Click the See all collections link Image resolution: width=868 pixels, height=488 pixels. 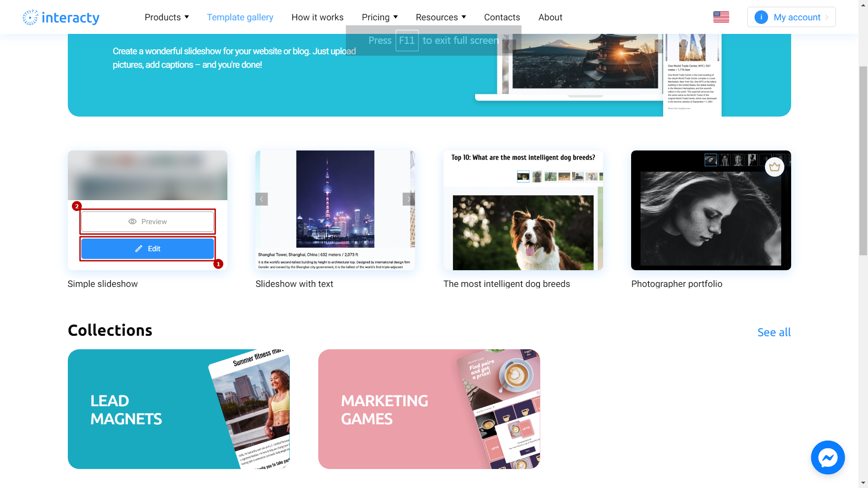(774, 331)
